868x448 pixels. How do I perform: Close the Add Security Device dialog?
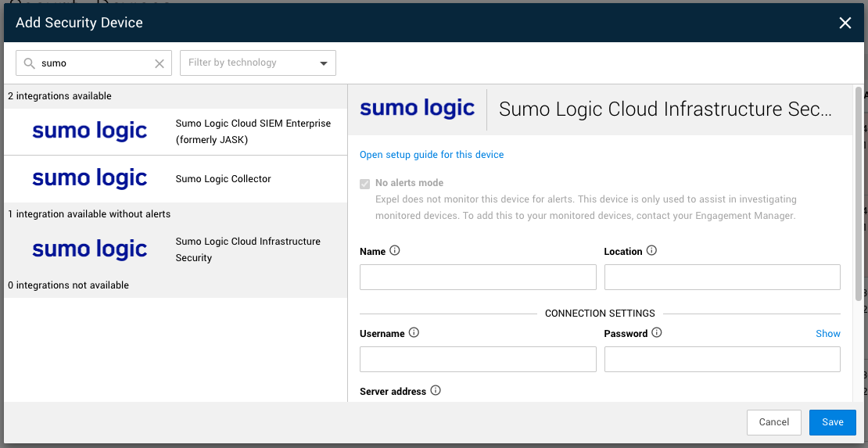845,23
